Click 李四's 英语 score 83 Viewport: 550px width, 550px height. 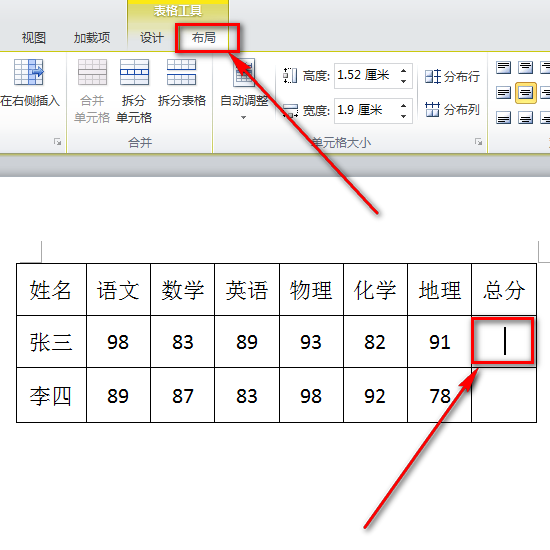coord(247,395)
